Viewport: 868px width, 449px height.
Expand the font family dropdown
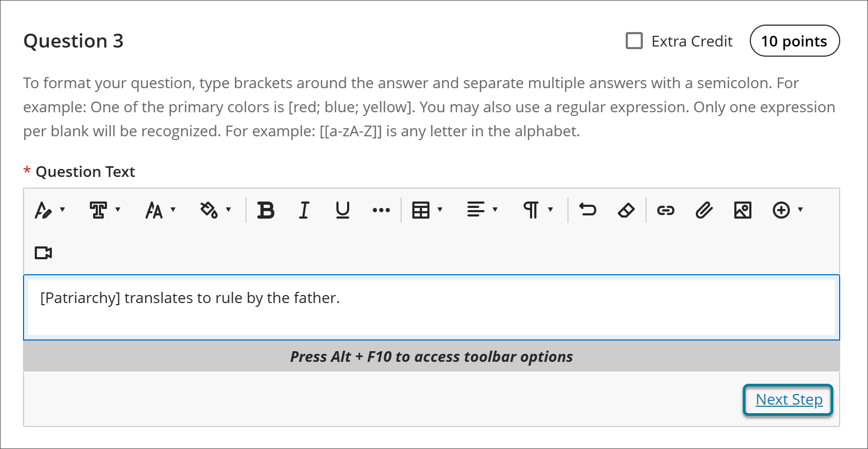pos(105,210)
